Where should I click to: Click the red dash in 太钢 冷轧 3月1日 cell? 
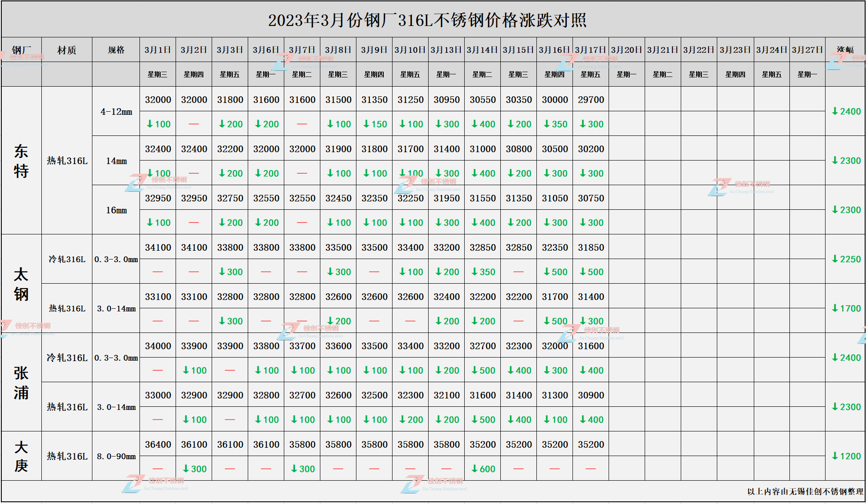tap(158, 272)
